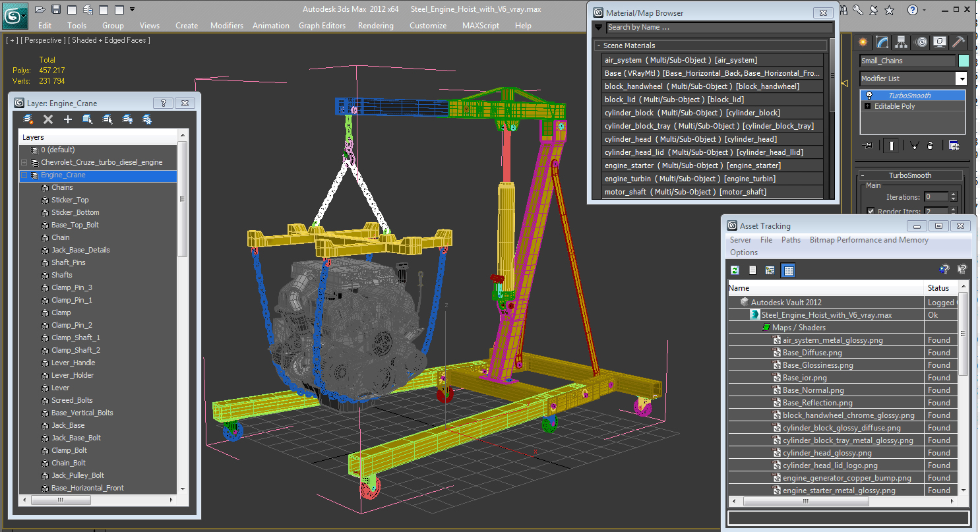The width and height of the screenshot is (980, 532).
Task: Click the Save File floppy icon
Action: 56,9
